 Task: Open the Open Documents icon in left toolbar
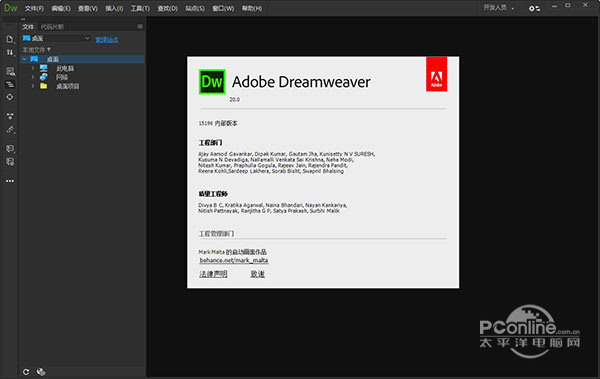coord(10,39)
